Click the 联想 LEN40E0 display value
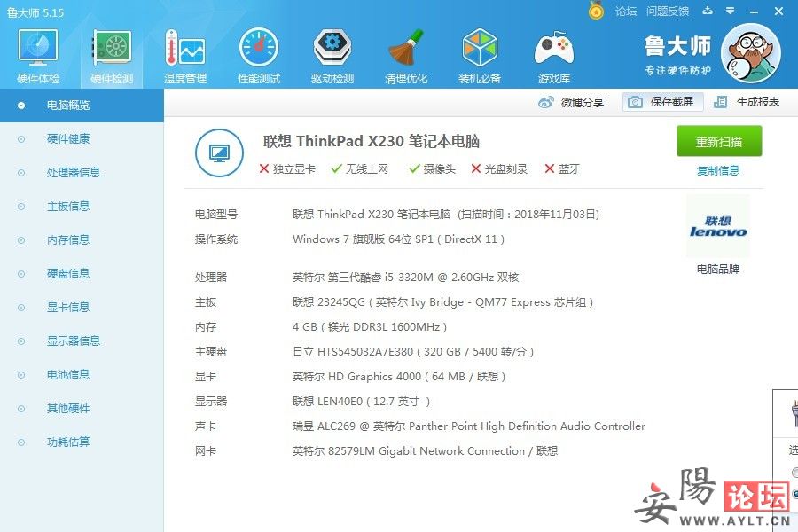Screen dimensions: 798x532 362,402
